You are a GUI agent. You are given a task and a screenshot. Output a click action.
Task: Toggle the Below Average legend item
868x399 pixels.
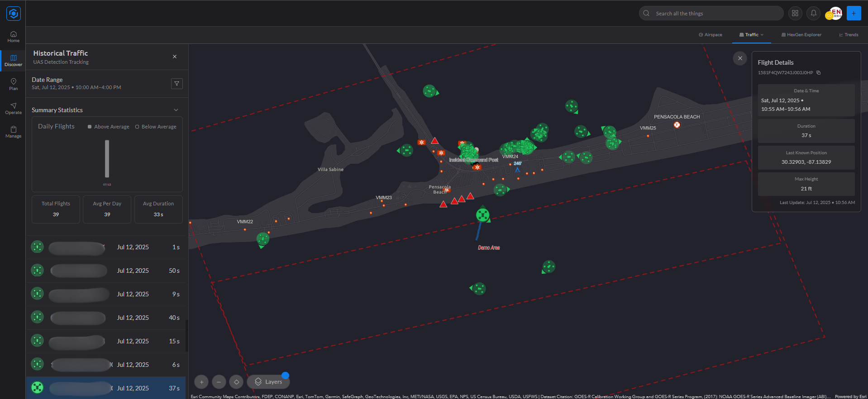click(x=156, y=127)
